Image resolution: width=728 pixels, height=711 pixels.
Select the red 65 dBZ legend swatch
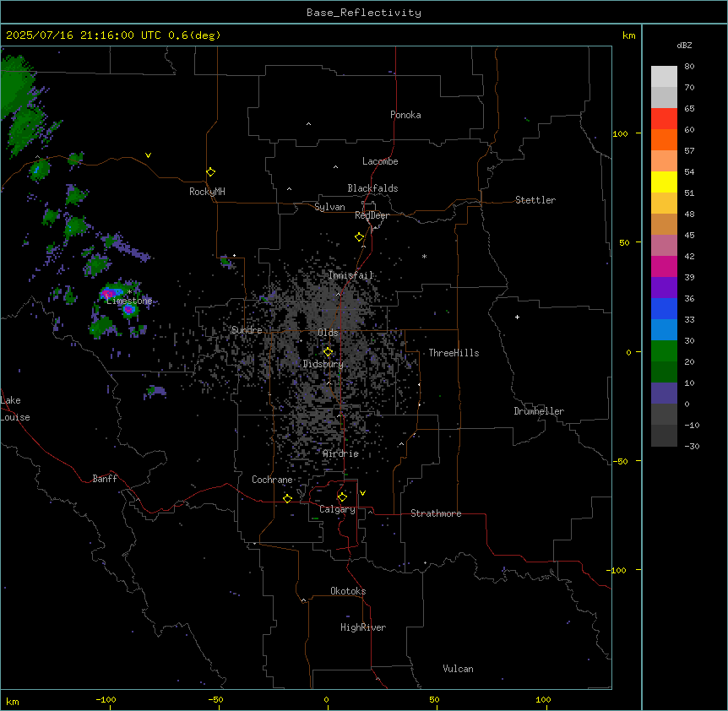point(664,119)
